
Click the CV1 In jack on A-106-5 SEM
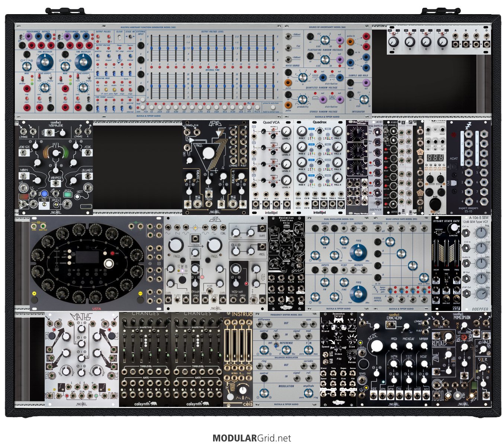click(x=465, y=233)
